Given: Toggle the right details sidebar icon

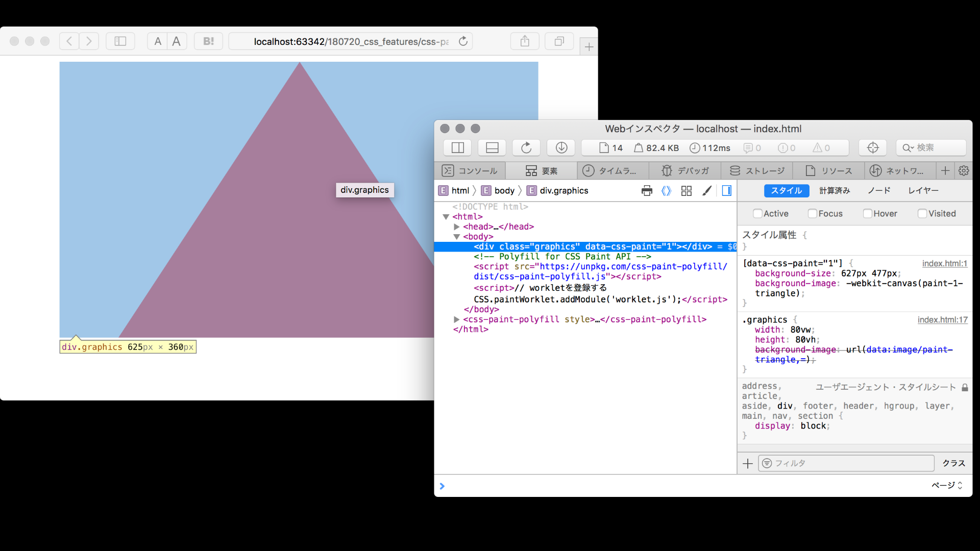Looking at the screenshot, I should [727, 191].
